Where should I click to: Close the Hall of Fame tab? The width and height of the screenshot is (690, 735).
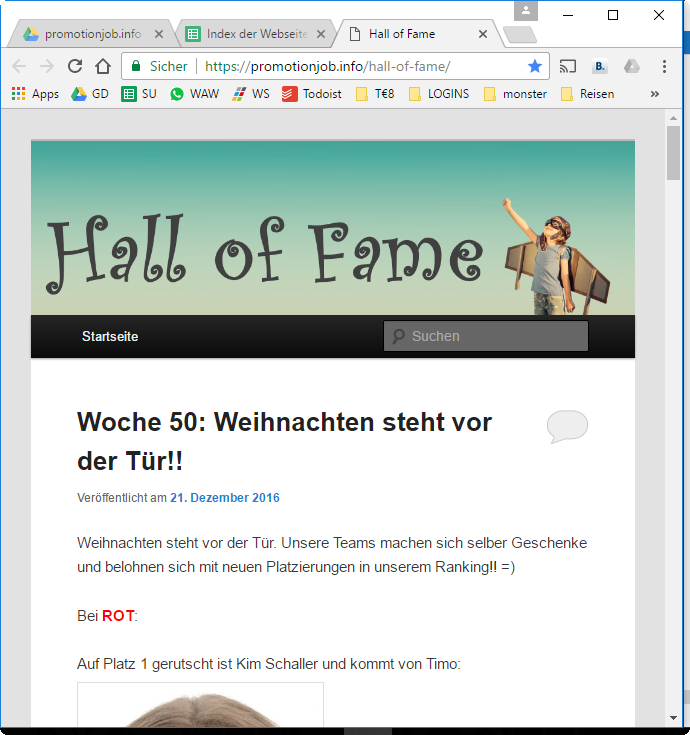(x=483, y=34)
